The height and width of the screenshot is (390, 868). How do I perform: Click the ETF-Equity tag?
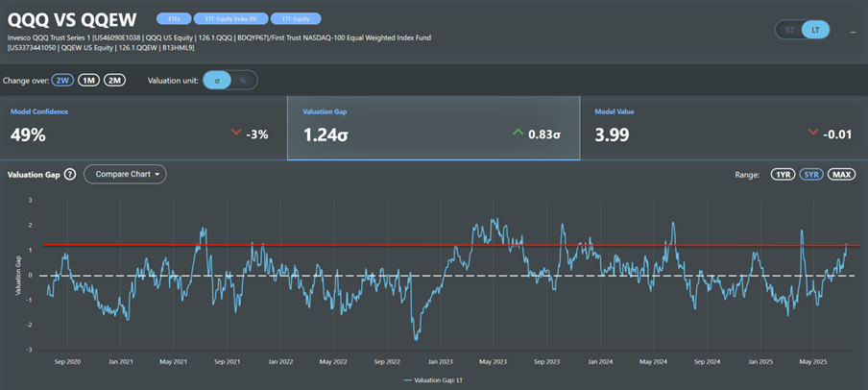[296, 19]
